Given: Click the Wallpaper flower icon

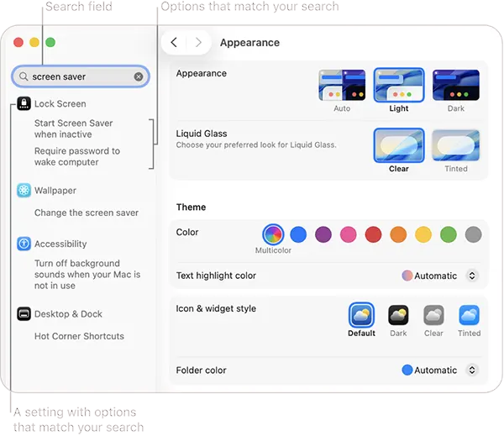Looking at the screenshot, I should [x=24, y=191].
